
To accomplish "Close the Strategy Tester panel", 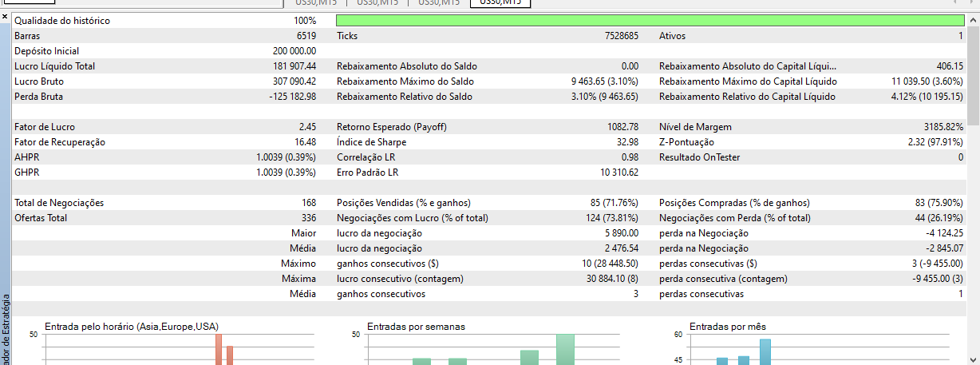I will pos(5,18).
